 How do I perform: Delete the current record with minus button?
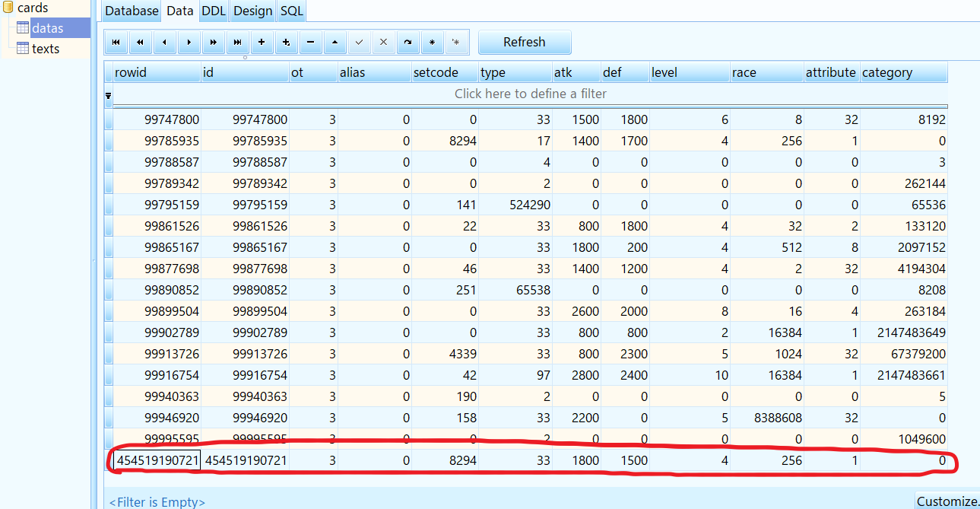point(311,43)
